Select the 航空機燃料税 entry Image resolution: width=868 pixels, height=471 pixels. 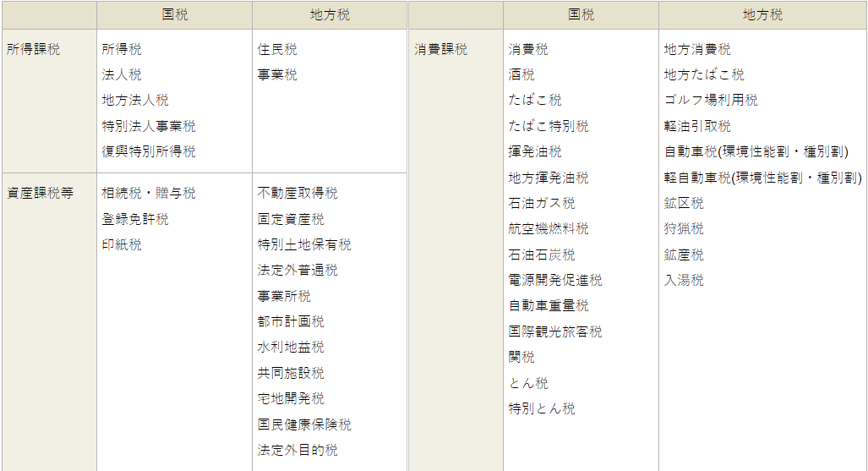pyautogui.click(x=549, y=228)
